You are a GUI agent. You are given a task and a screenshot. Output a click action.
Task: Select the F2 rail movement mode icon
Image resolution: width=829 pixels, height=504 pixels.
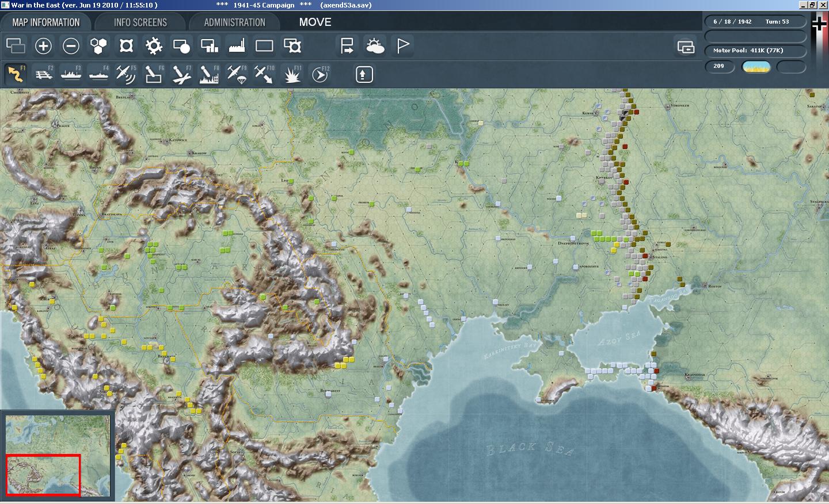[x=43, y=74]
